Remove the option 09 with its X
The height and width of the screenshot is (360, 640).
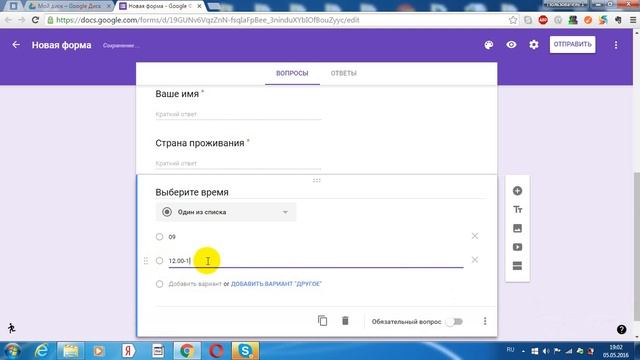tap(475, 236)
